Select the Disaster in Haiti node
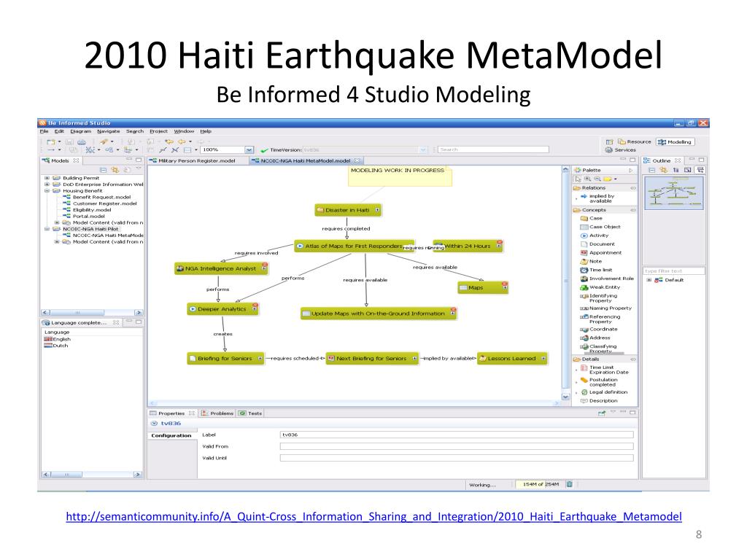The image size is (747, 560). [348, 210]
